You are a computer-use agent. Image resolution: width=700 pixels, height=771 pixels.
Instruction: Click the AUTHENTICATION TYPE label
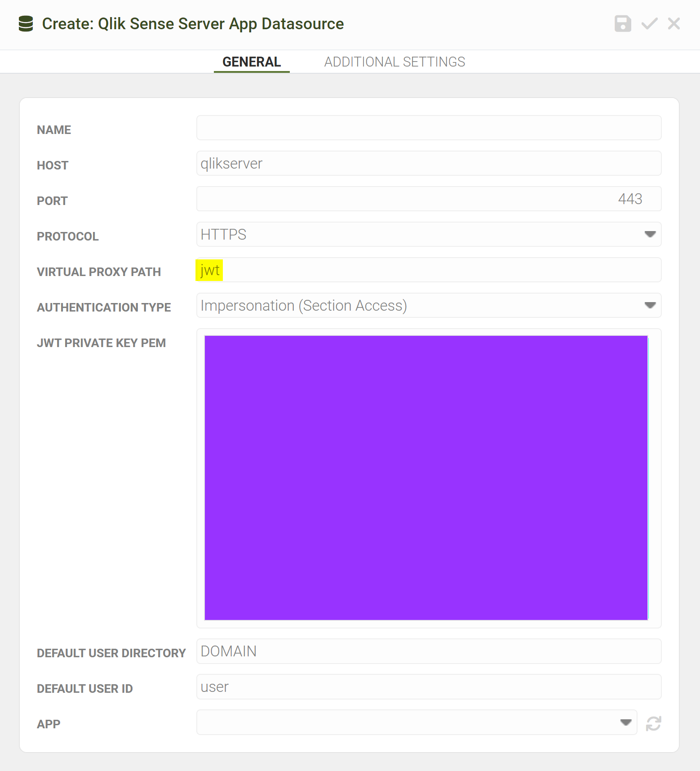[104, 308]
